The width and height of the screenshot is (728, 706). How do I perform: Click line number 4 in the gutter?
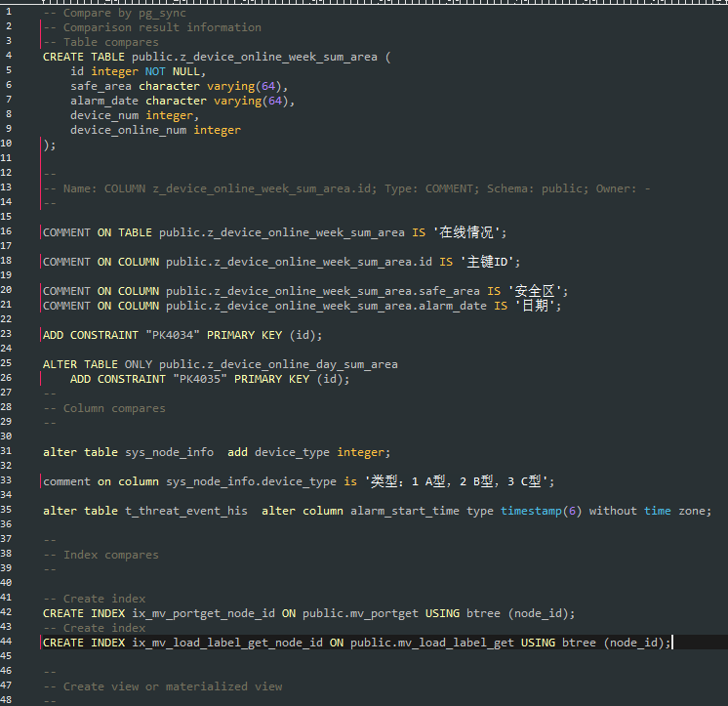pyautogui.click(x=9, y=56)
